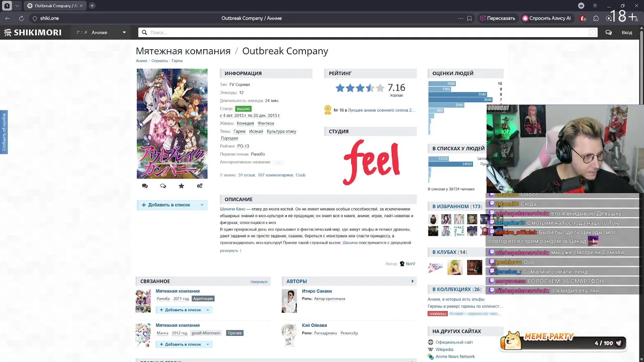The width and height of the screenshot is (644, 362).
Task: Add to favorites with the star icon
Action: tap(181, 186)
